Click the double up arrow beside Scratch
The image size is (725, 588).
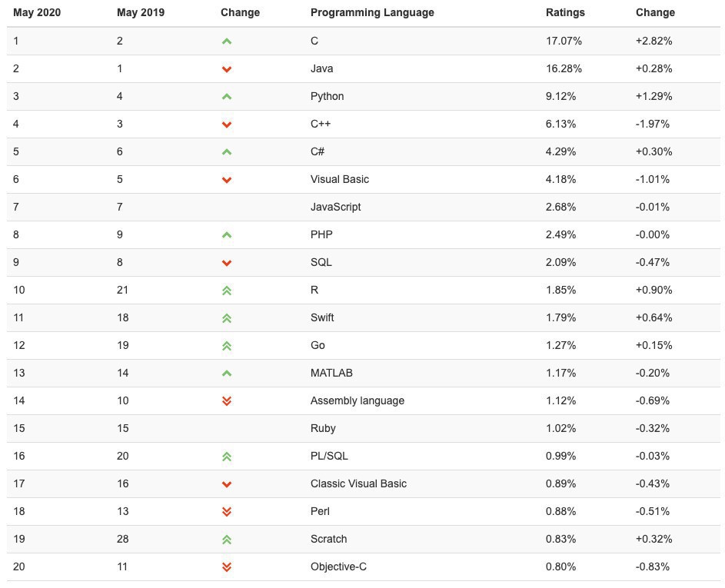click(x=227, y=540)
